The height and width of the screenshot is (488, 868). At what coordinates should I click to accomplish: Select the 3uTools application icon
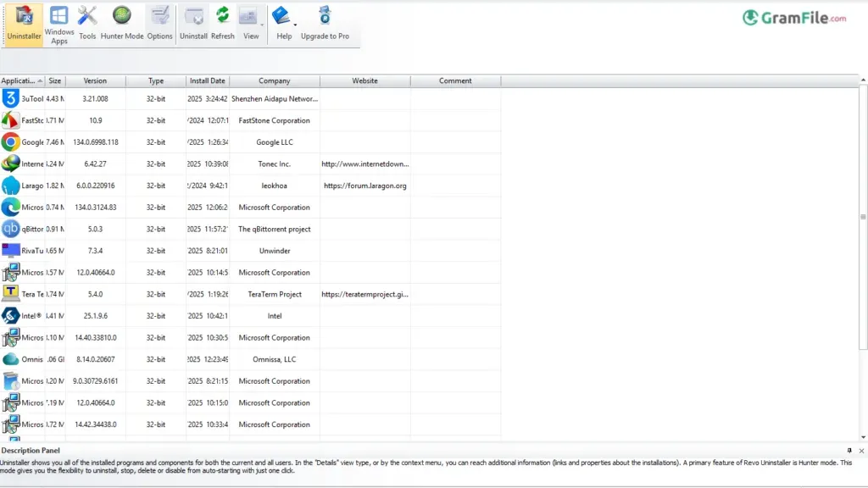click(10, 98)
